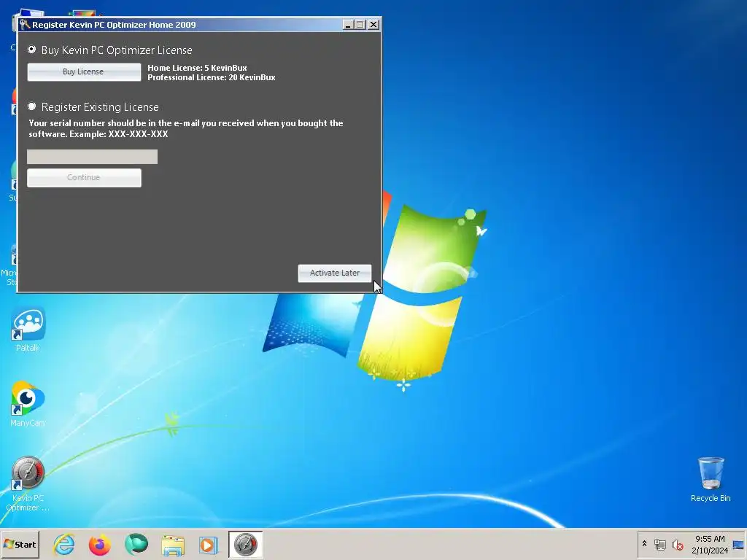Click the Home License: 5 KevinBux text
Viewport: 747px width, 560px height.
coord(197,68)
